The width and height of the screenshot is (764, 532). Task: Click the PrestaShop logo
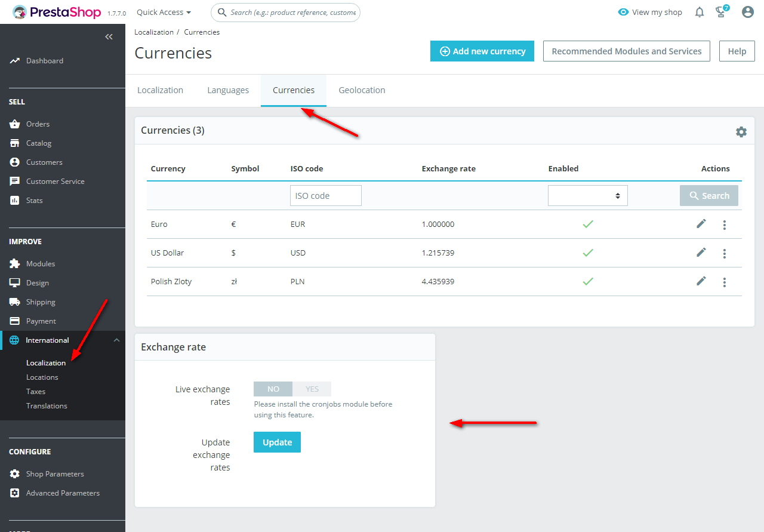57,12
